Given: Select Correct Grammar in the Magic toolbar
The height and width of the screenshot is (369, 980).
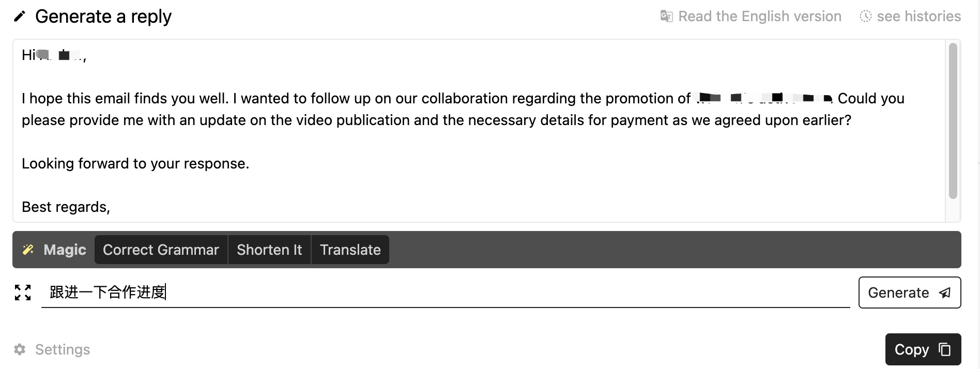Looking at the screenshot, I should 161,250.
